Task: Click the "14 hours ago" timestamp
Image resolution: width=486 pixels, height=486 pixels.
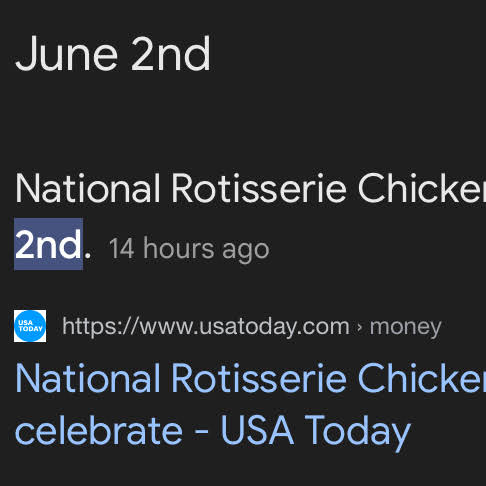Action: pyautogui.click(x=189, y=248)
